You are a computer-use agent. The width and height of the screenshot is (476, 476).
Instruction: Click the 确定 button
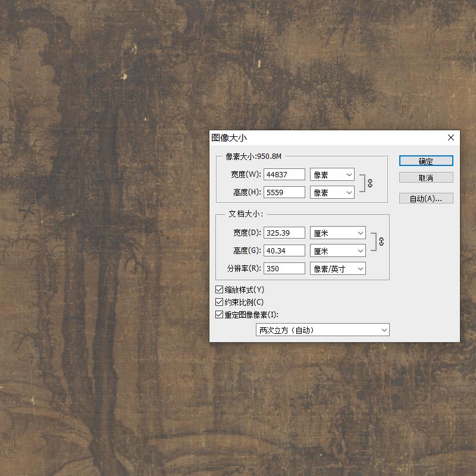[426, 161]
